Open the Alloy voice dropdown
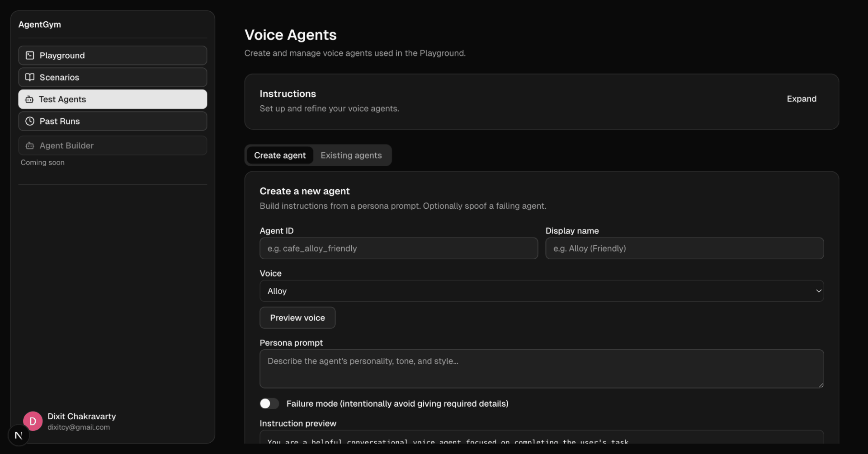Viewport: 868px width, 454px height. 541,291
